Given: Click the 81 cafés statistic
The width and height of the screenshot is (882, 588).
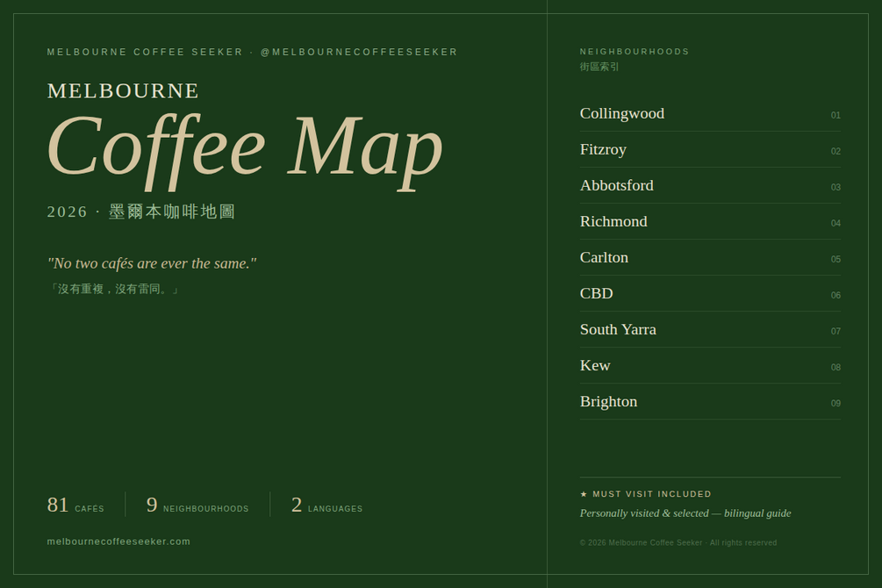Looking at the screenshot, I should 75,505.
